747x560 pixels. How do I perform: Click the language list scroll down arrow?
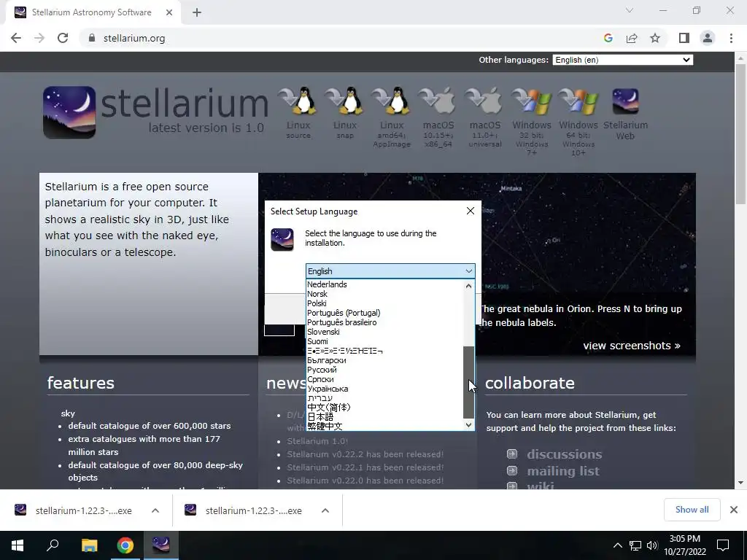(x=469, y=425)
